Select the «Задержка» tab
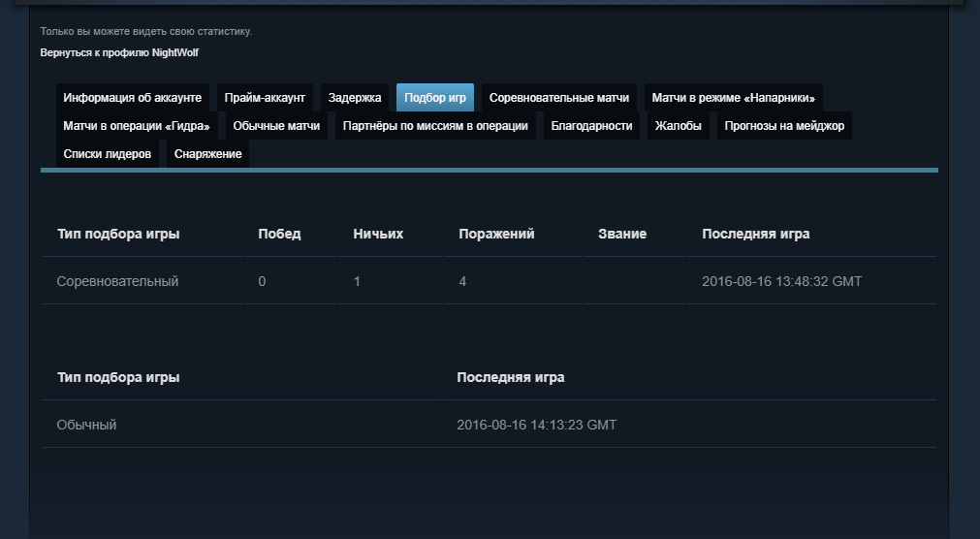 point(355,98)
